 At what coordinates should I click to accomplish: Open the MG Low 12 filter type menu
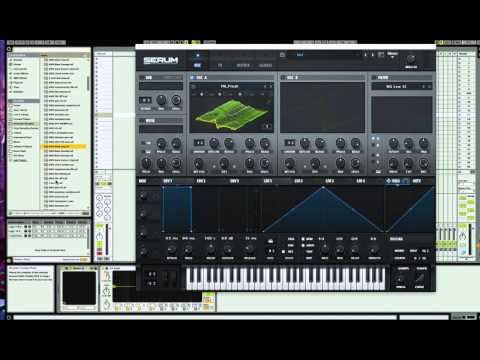pos(396,86)
